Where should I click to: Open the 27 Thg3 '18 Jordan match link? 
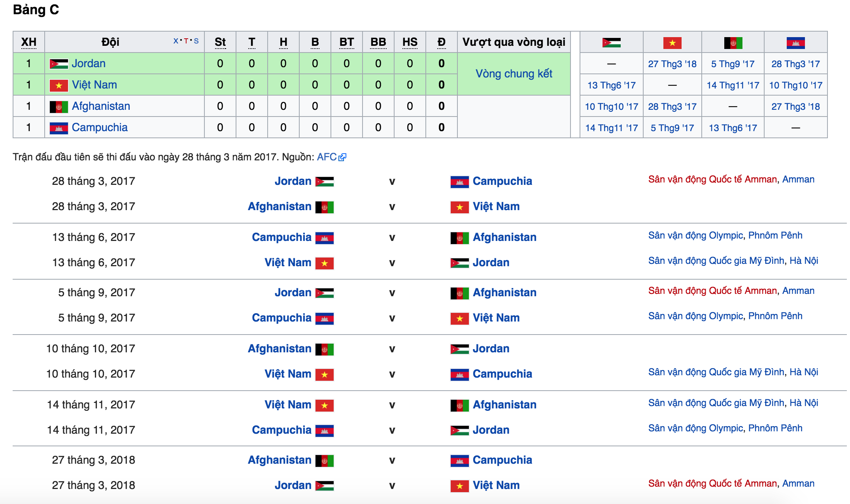click(x=672, y=64)
